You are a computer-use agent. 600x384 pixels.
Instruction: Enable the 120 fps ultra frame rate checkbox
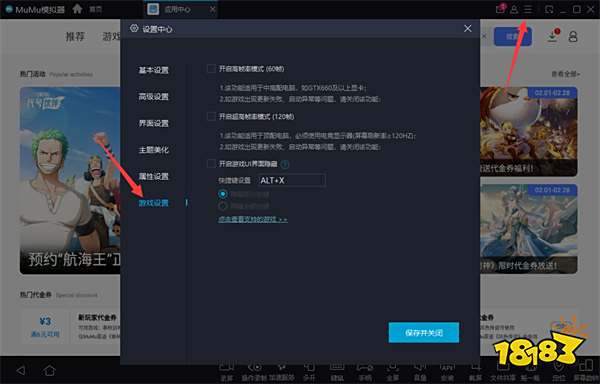pyautogui.click(x=211, y=116)
